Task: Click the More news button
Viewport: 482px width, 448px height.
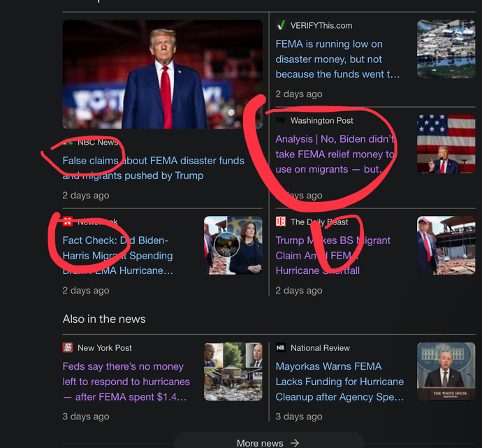Action: [x=269, y=440]
